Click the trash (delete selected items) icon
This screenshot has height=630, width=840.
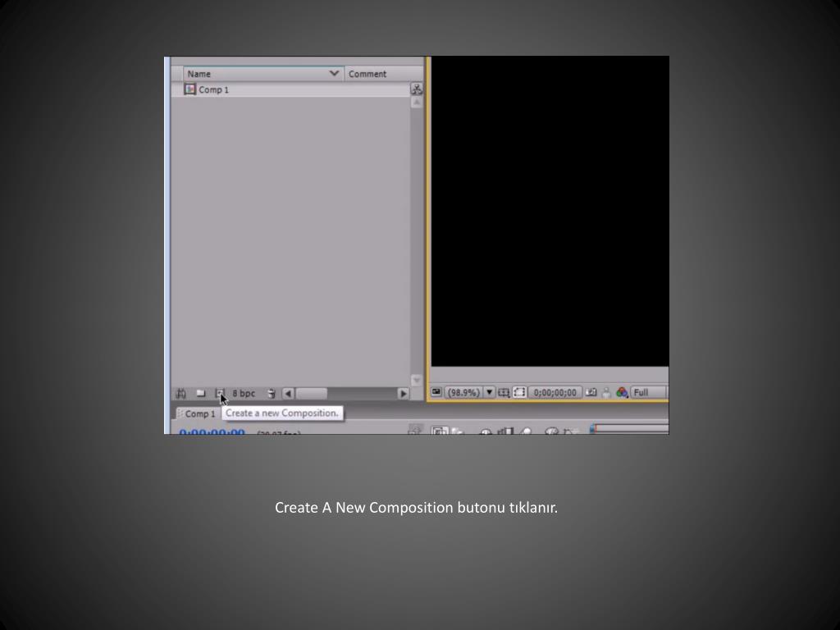pos(271,394)
